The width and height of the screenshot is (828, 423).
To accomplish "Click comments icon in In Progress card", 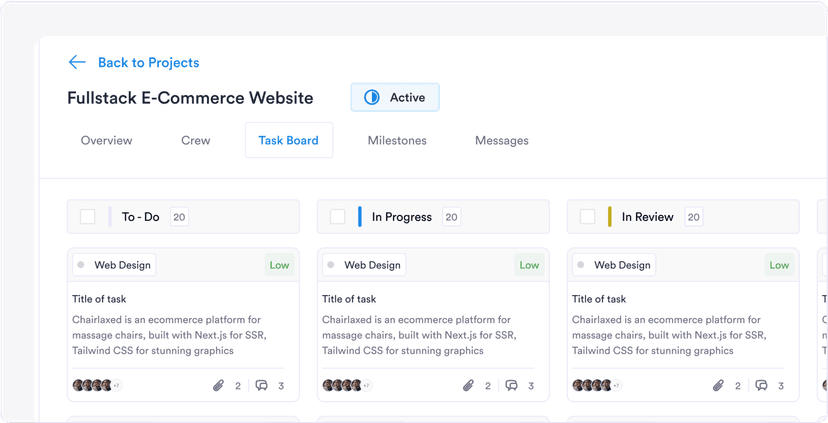I will pos(512,385).
